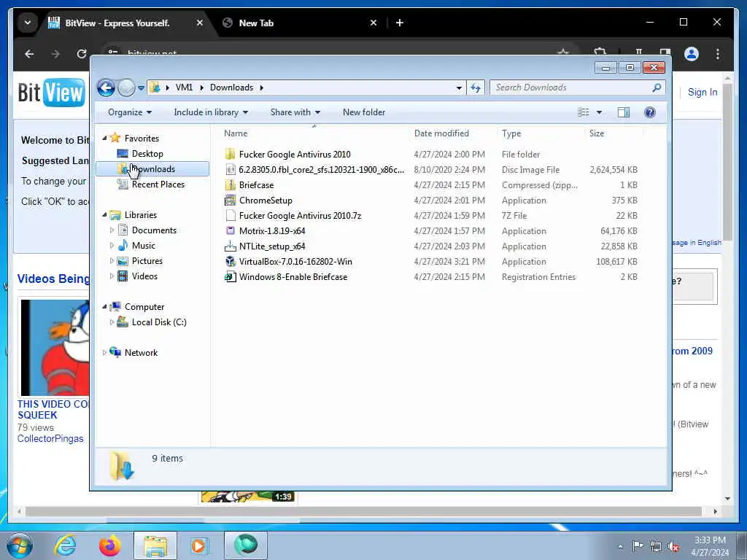Viewport: 747px width, 560px height.
Task: Expand the Music library node
Action: (112, 245)
